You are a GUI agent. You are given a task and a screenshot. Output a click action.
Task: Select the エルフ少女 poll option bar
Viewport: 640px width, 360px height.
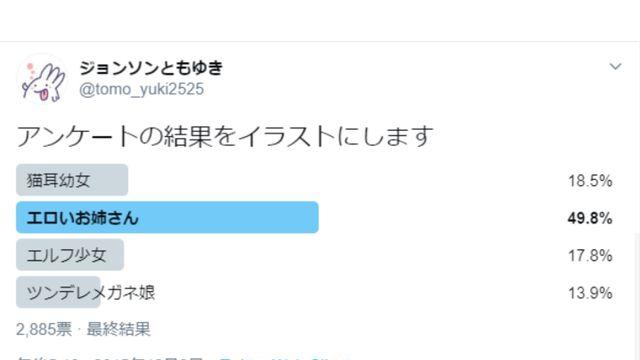70,255
